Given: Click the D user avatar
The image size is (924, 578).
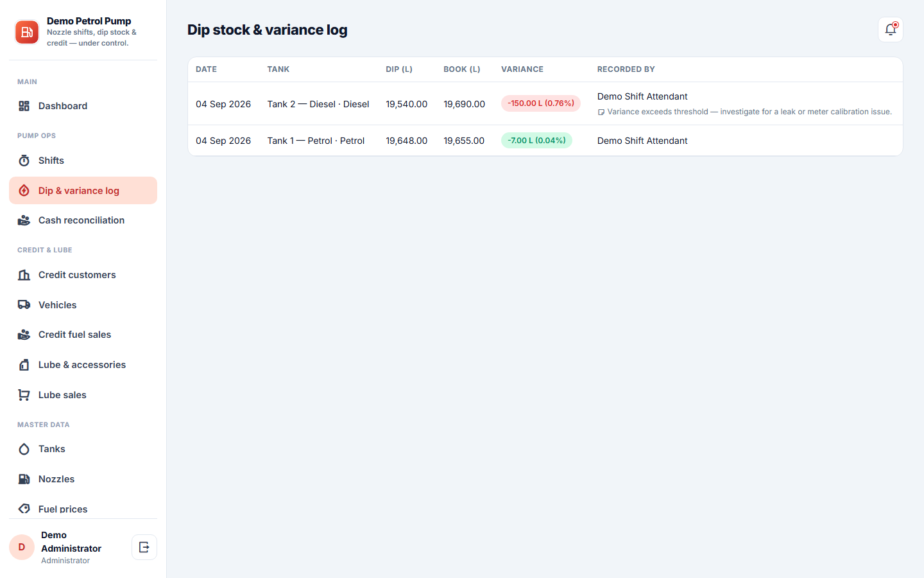Looking at the screenshot, I should point(22,547).
